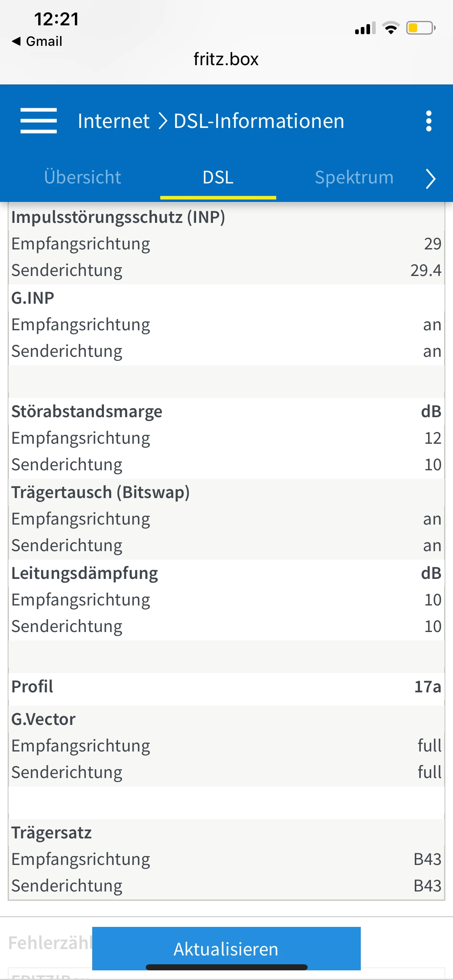Image resolution: width=453 pixels, height=980 pixels.
Task: Tap the cellular signal bars icon
Action: (x=365, y=28)
